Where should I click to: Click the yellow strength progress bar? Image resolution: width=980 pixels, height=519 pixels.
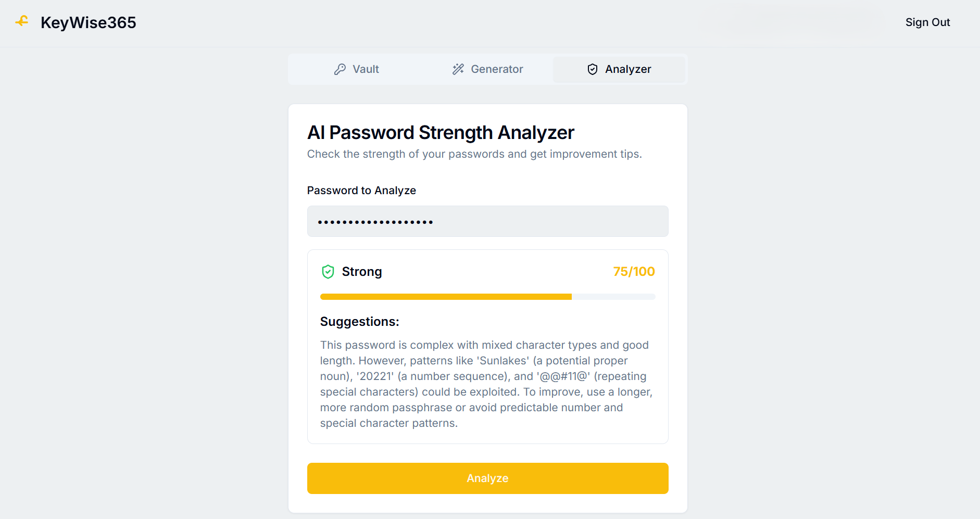(x=446, y=297)
